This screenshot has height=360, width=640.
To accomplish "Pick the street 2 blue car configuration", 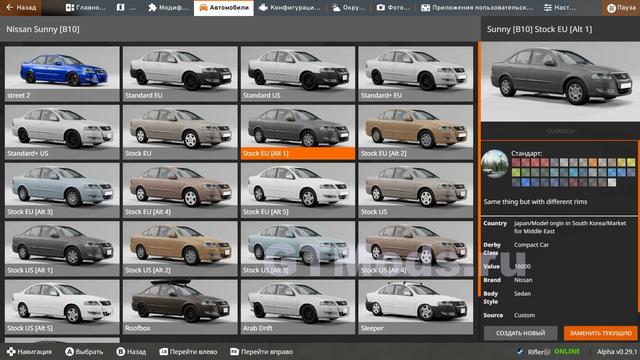I will [62, 74].
